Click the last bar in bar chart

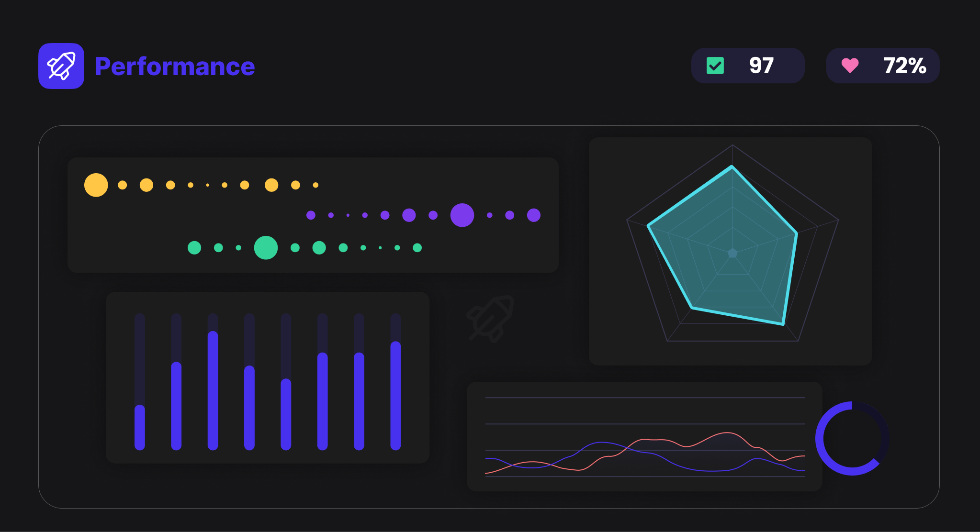(395, 395)
